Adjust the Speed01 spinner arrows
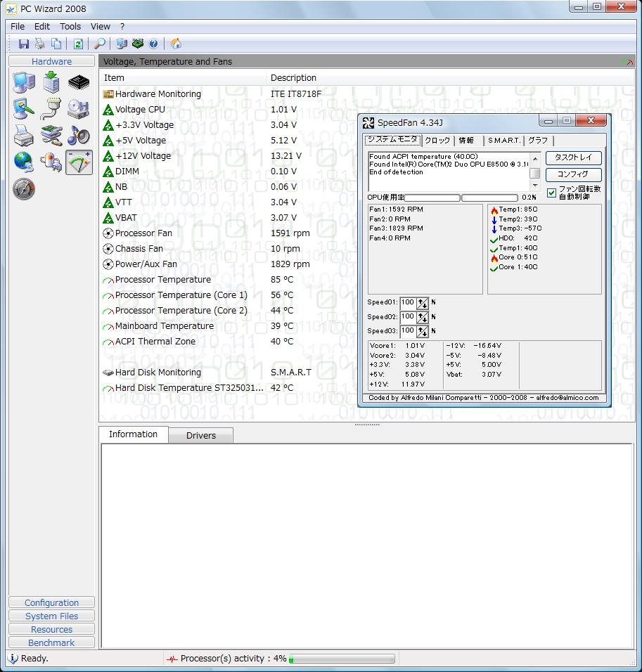The height and width of the screenshot is (672, 642). pos(423,303)
